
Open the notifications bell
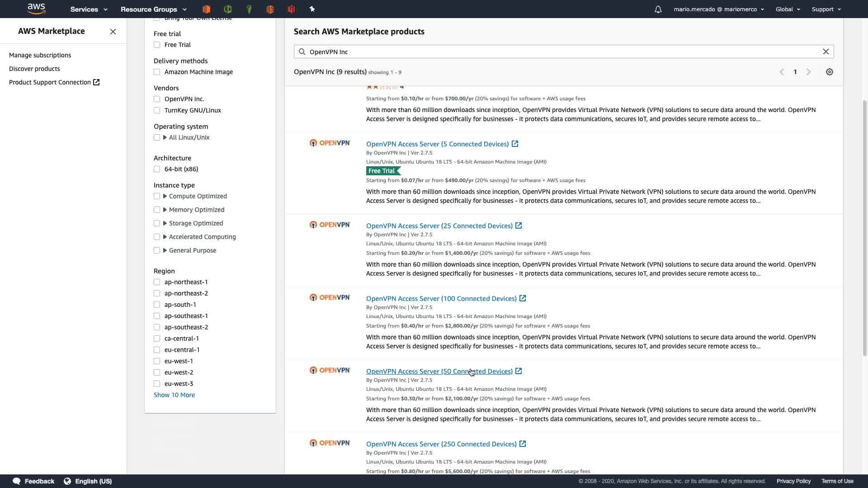click(658, 9)
